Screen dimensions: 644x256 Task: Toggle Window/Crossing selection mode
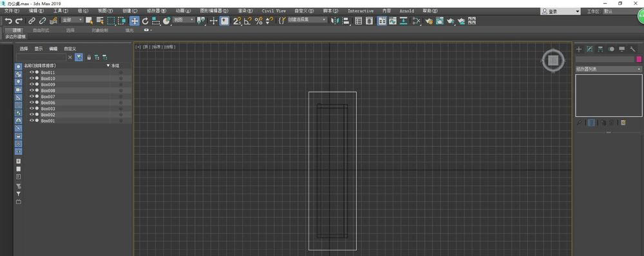coord(122,21)
